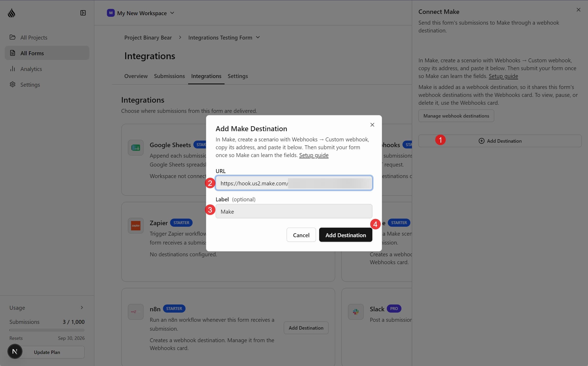
Task: Click the round N avatar icon
Action: coord(15,351)
